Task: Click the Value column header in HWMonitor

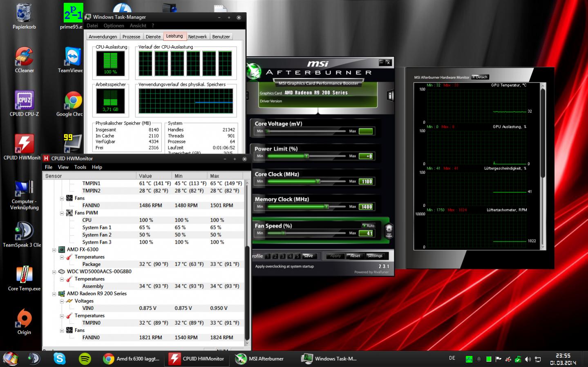Action: tap(154, 176)
